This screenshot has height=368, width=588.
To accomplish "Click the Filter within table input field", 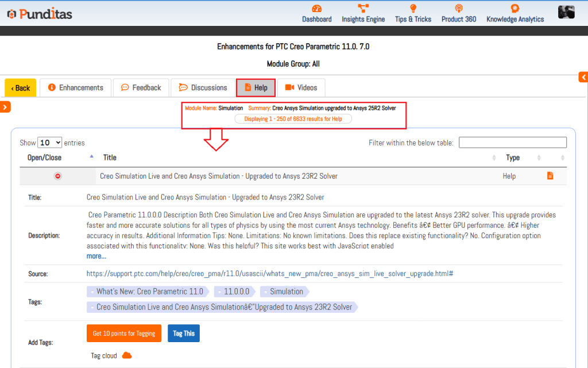I will tap(512, 143).
